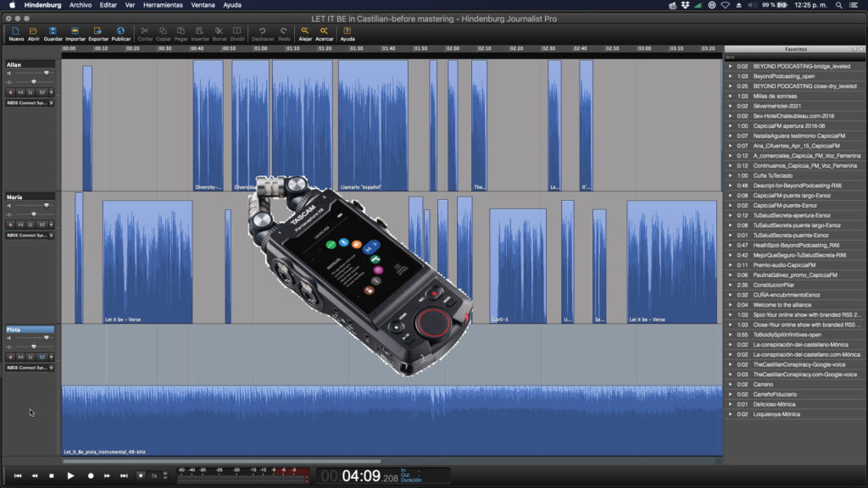Open the Pista track RØDE Connect input dropdown
This screenshot has width=868, height=488.
30,368
